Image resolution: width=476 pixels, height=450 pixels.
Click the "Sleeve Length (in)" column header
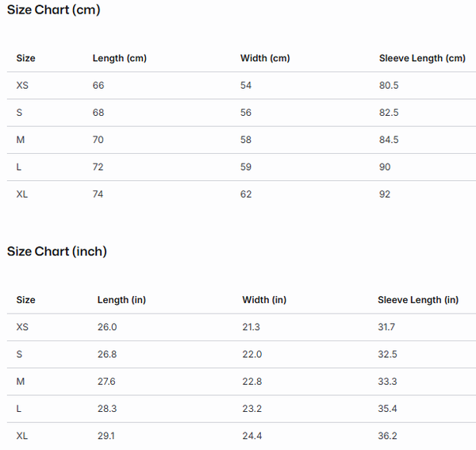(418, 300)
